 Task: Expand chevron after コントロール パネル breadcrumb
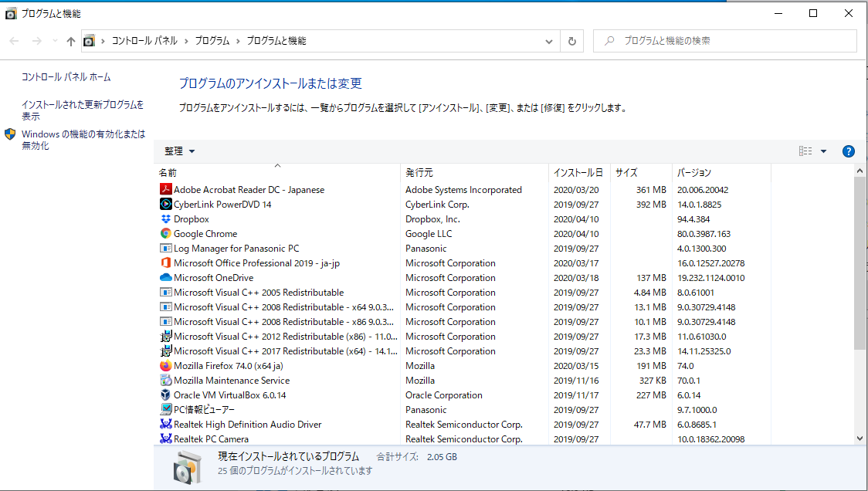pyautogui.click(x=186, y=41)
